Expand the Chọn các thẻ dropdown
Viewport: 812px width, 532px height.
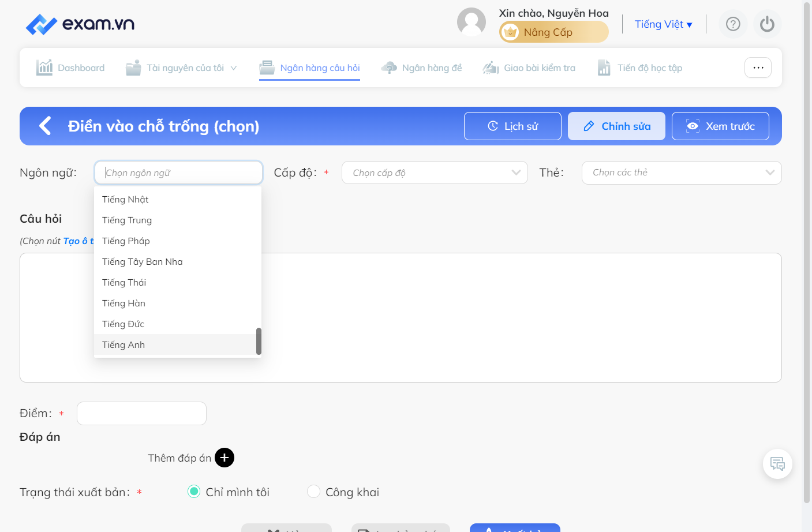(x=682, y=173)
